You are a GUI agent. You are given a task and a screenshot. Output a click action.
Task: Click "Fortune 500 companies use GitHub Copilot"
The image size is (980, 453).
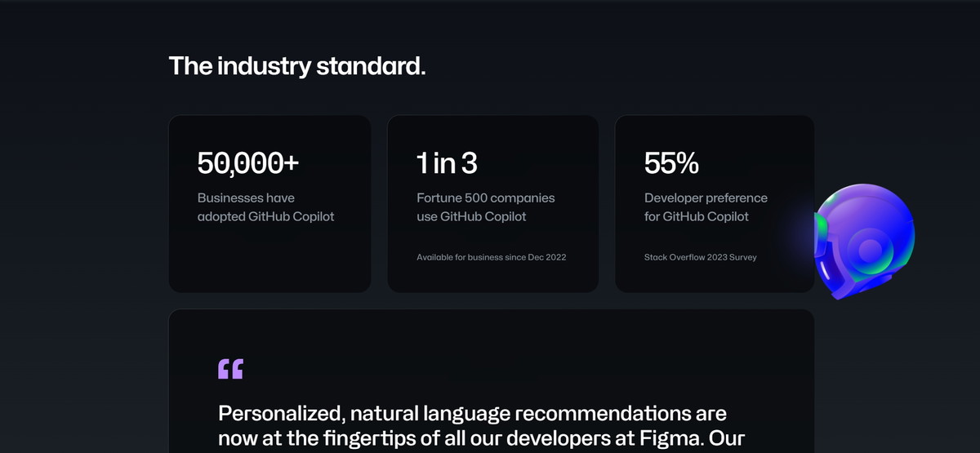pyautogui.click(x=486, y=207)
